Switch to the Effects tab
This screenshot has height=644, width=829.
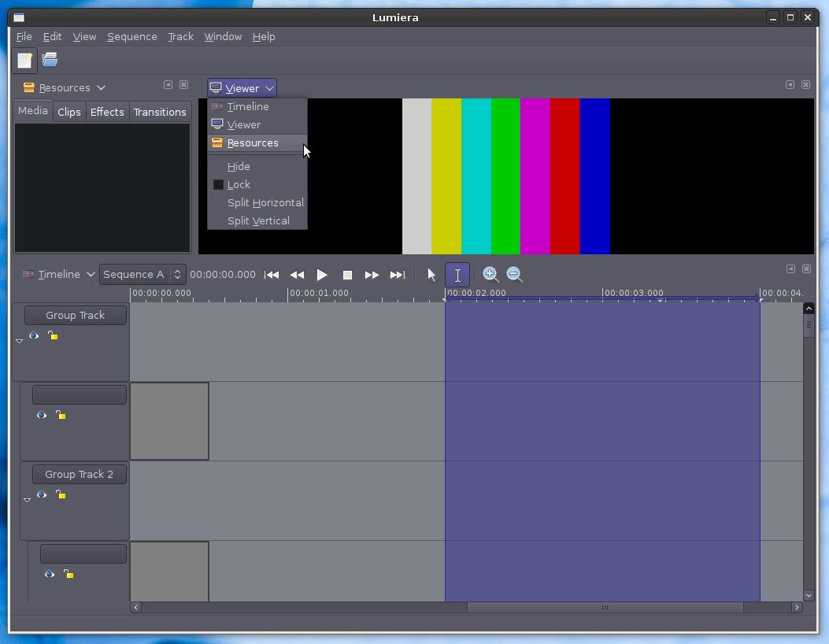(107, 112)
